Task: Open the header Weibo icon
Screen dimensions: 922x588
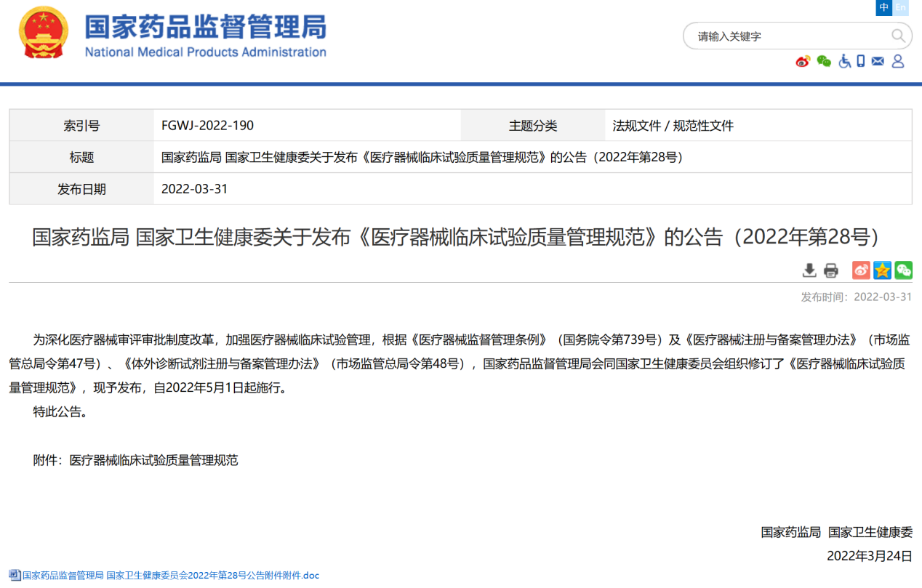Action: pos(803,61)
